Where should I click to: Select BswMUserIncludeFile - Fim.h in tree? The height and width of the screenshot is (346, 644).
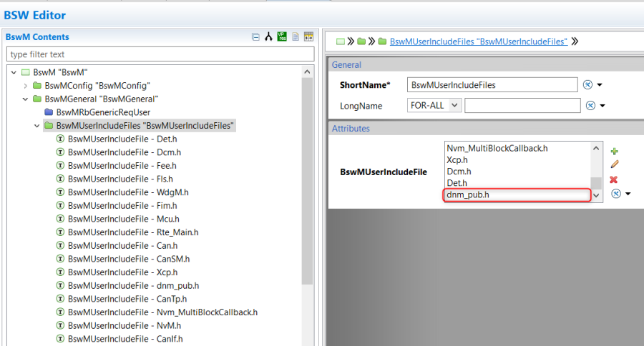point(122,206)
